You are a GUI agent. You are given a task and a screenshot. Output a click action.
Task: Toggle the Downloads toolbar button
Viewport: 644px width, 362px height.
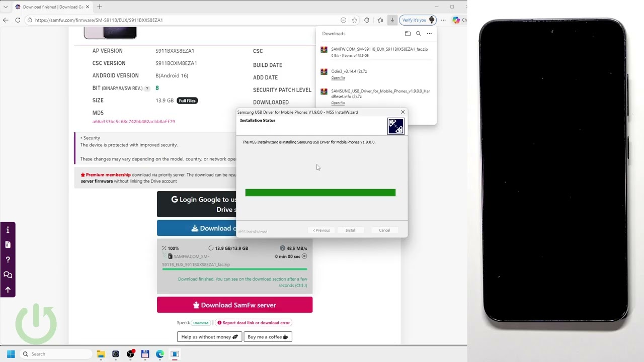coord(392,20)
